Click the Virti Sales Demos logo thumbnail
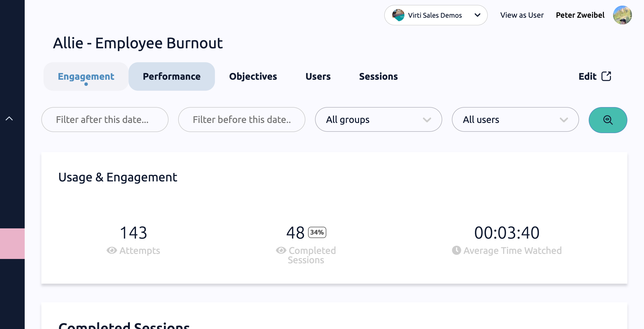 (398, 15)
